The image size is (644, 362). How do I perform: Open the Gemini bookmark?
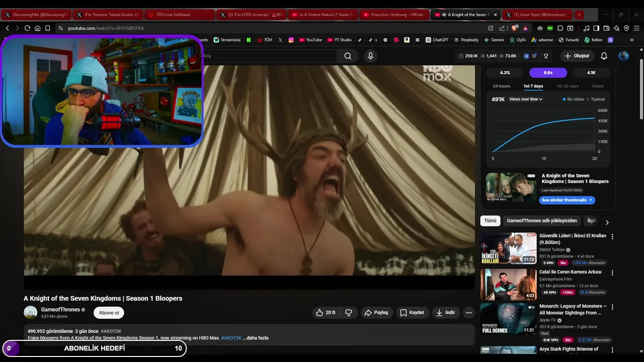(494, 40)
